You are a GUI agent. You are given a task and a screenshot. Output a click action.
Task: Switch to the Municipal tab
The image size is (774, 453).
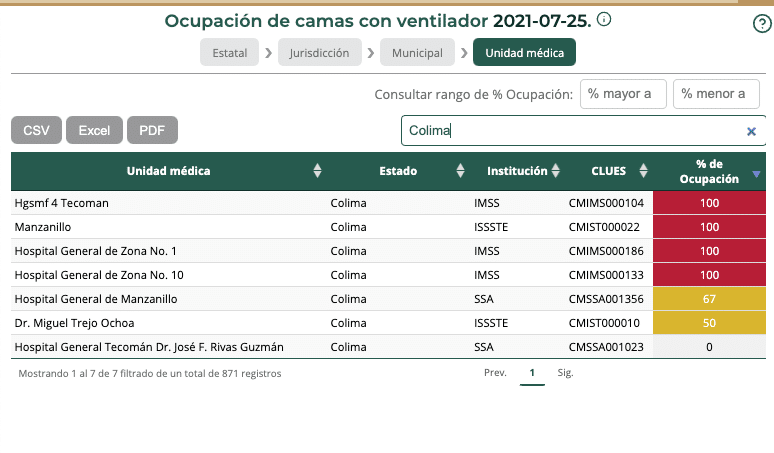[417, 53]
